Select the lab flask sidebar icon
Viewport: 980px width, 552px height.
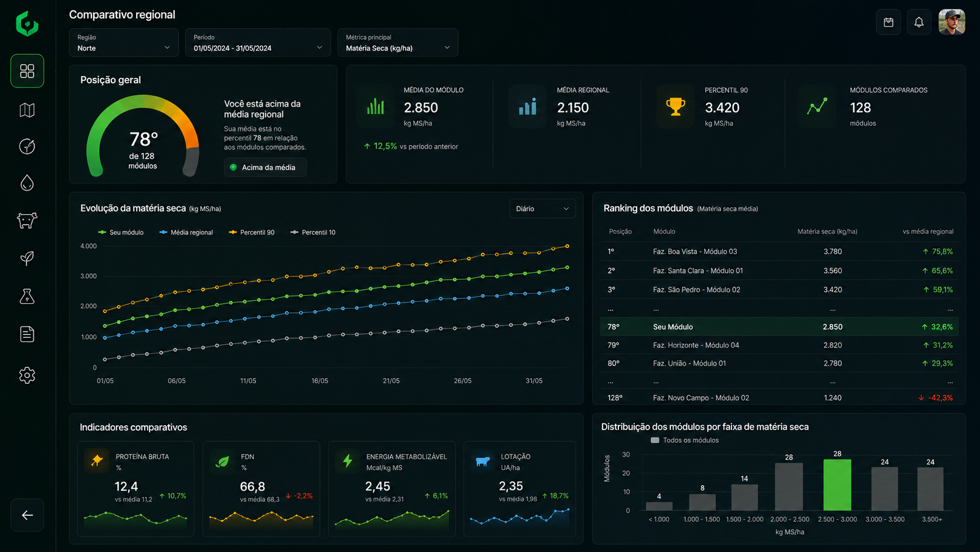point(27,296)
